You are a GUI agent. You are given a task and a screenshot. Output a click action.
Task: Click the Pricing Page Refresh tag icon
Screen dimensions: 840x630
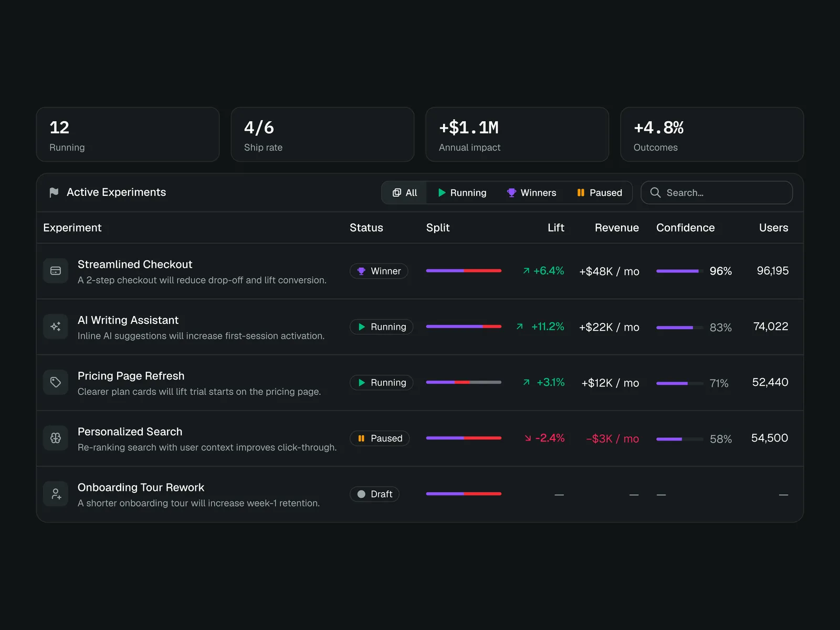pyautogui.click(x=56, y=382)
